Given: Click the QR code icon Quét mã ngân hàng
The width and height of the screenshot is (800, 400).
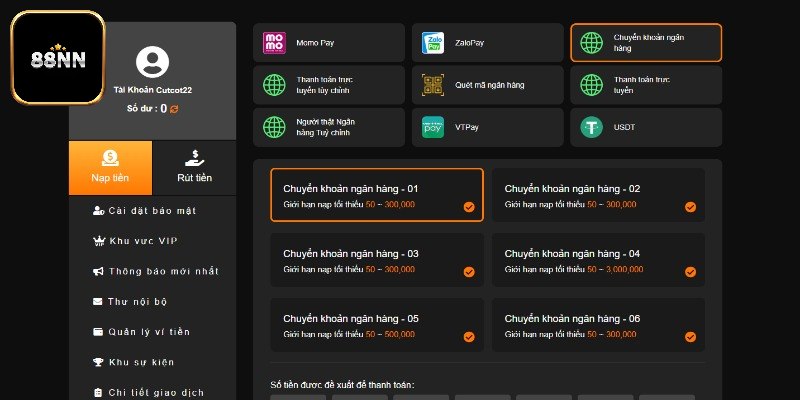Looking at the screenshot, I should (433, 85).
